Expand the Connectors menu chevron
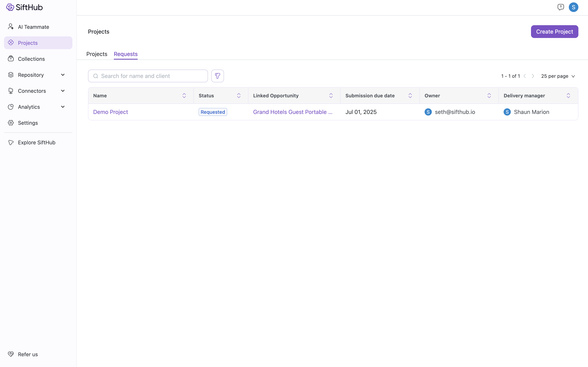 point(63,91)
